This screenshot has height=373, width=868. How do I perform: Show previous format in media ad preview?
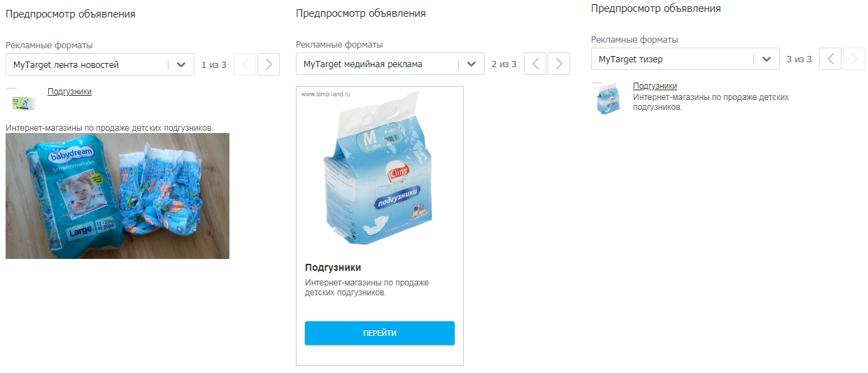[535, 64]
